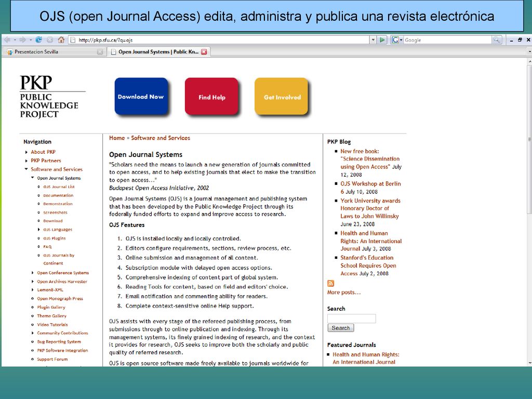Close the Open Journal Systems tab

tap(204, 52)
